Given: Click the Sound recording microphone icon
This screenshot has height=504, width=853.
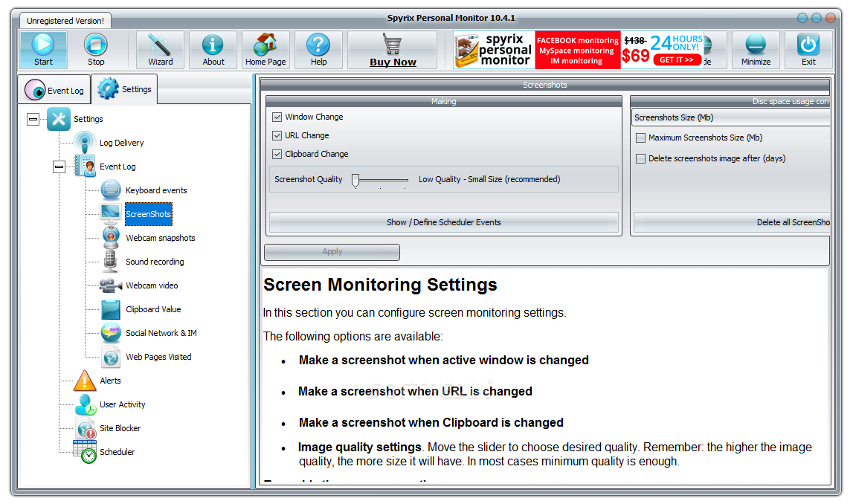Looking at the screenshot, I should click(x=110, y=262).
